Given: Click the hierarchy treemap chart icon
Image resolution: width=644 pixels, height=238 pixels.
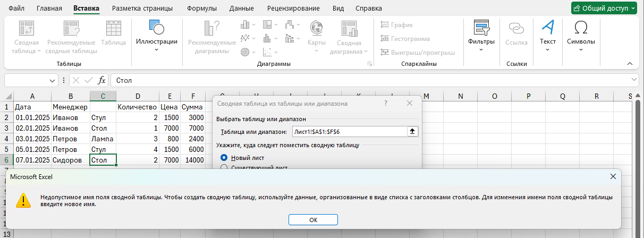Looking at the screenshot, I should point(270,24).
